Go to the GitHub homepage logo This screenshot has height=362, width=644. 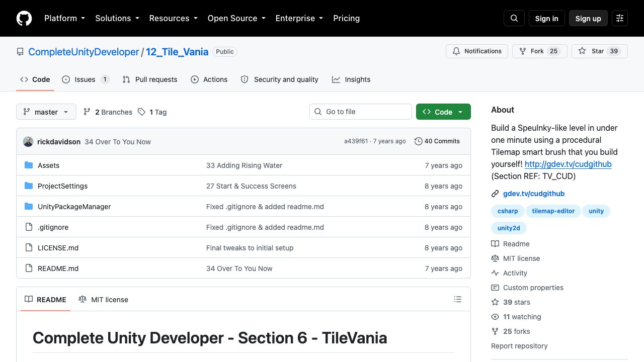(x=24, y=18)
